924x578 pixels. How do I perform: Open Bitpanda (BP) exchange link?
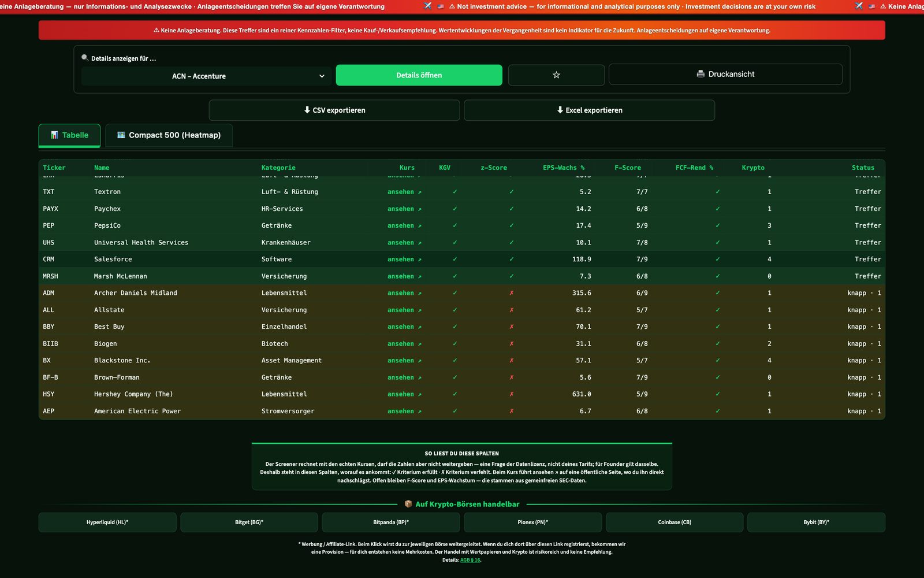391,523
